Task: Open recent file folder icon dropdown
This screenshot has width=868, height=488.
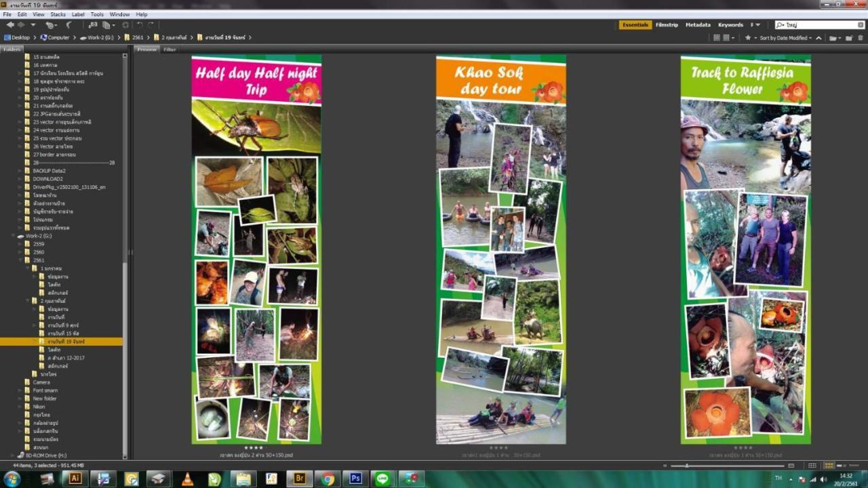Action: tap(835, 38)
